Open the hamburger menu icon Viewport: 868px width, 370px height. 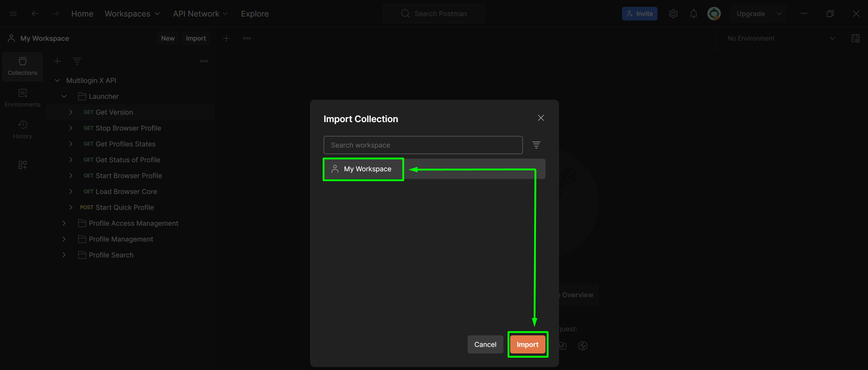coord(13,14)
